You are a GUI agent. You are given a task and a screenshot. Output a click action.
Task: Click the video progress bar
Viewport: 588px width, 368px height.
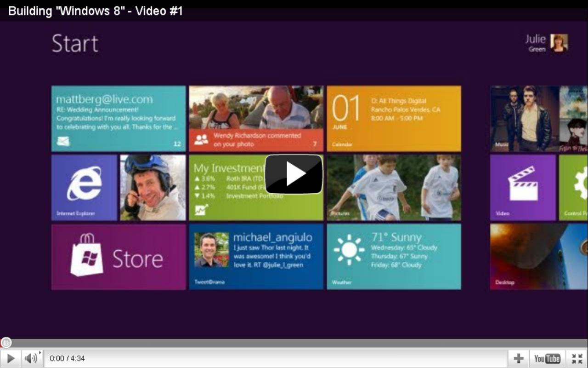(294, 343)
